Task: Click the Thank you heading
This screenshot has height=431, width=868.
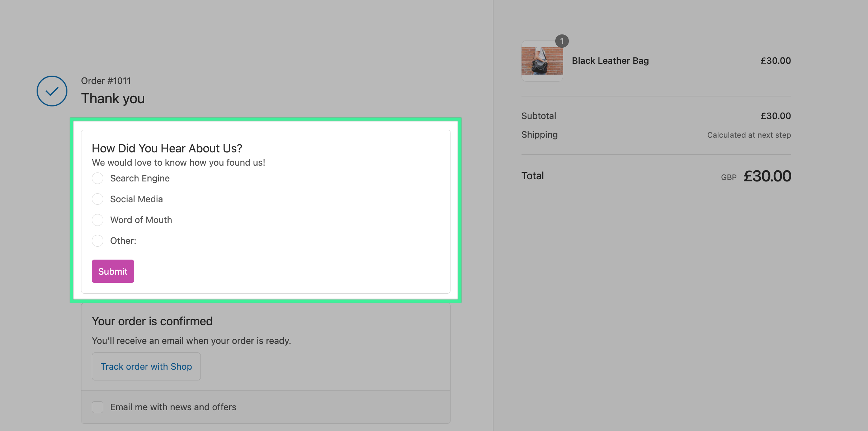Action: 113,98
